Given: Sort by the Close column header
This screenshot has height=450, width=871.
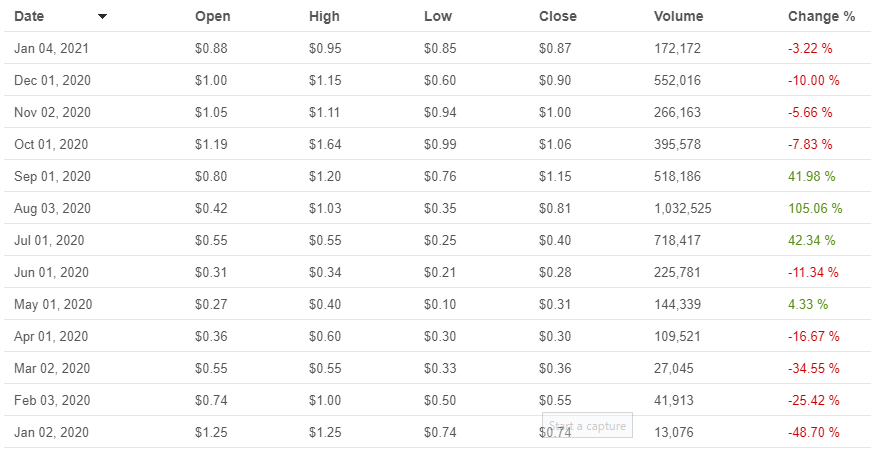Looking at the screenshot, I should 558,16.
